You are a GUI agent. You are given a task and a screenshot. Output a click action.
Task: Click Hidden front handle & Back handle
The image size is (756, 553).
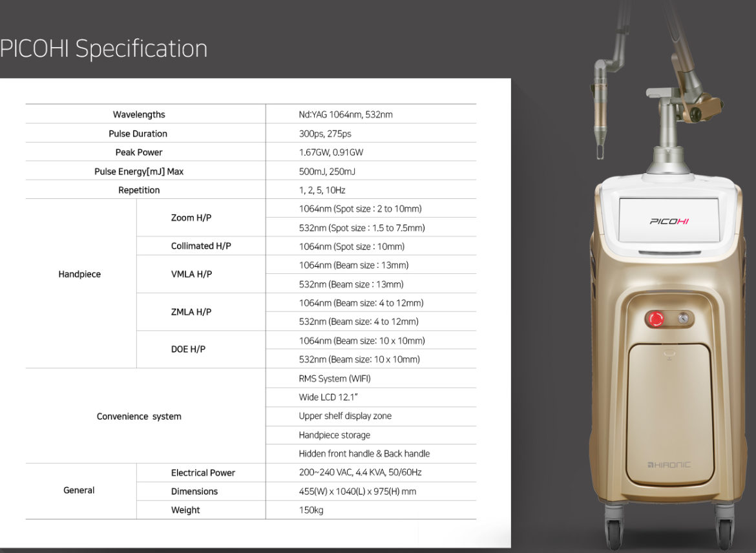[364, 454]
